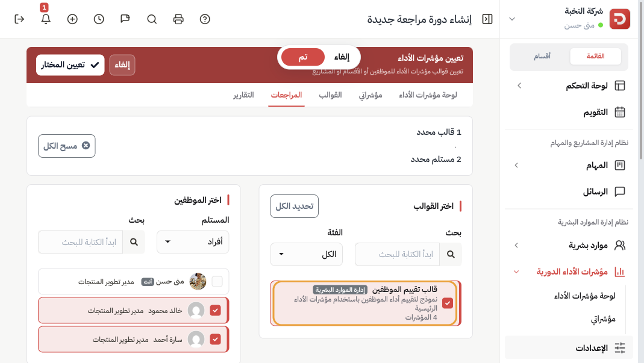Click the plus circle add icon
This screenshot has height=363, width=644.
(72, 19)
